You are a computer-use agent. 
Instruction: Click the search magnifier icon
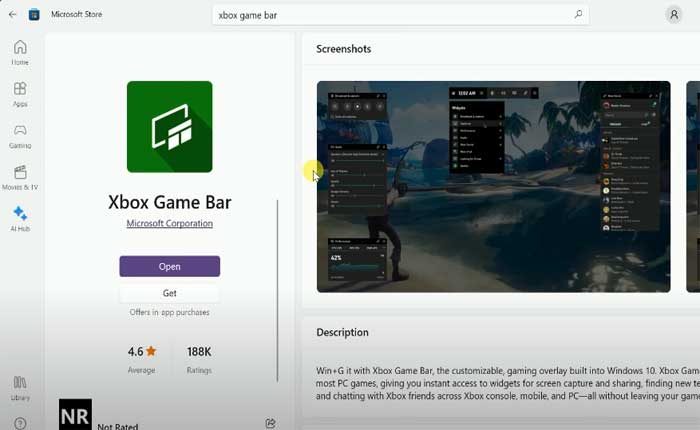tap(578, 14)
